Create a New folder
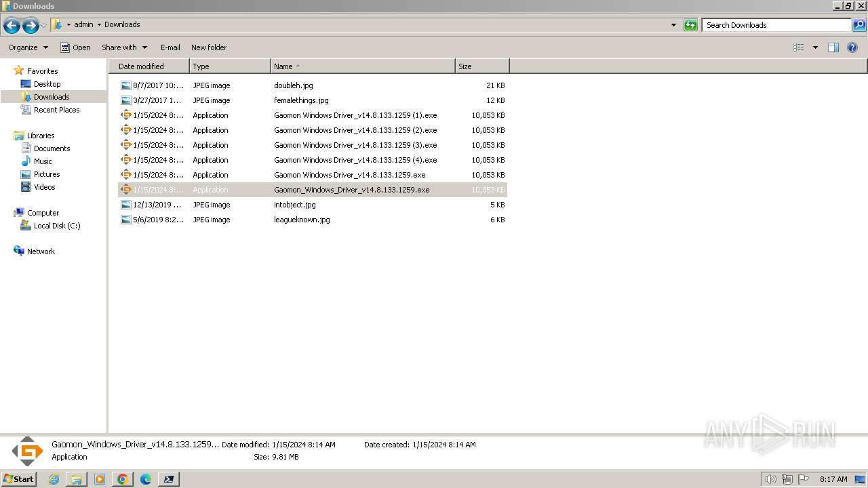The image size is (868, 488). [209, 47]
